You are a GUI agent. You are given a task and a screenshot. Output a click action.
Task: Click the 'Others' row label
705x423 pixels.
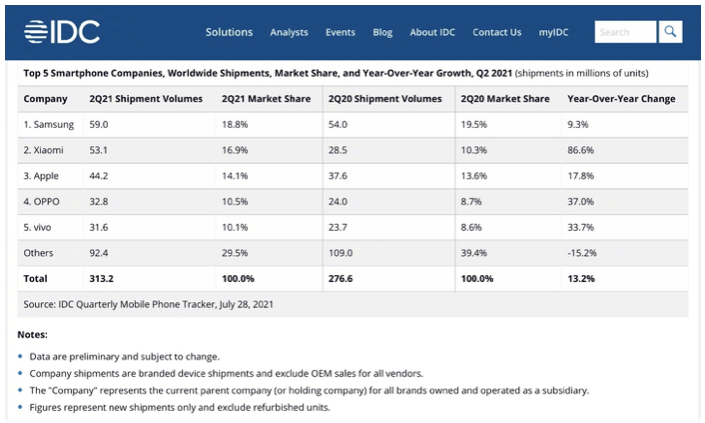38,253
